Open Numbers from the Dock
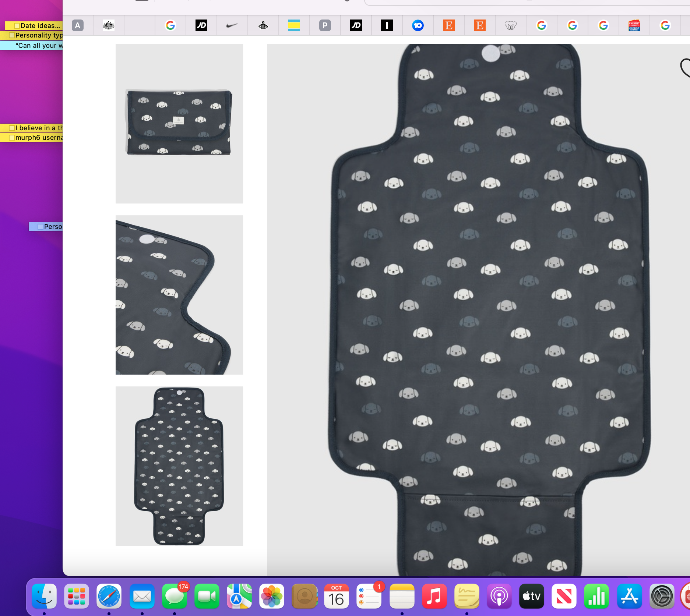The image size is (690, 616). (x=596, y=596)
